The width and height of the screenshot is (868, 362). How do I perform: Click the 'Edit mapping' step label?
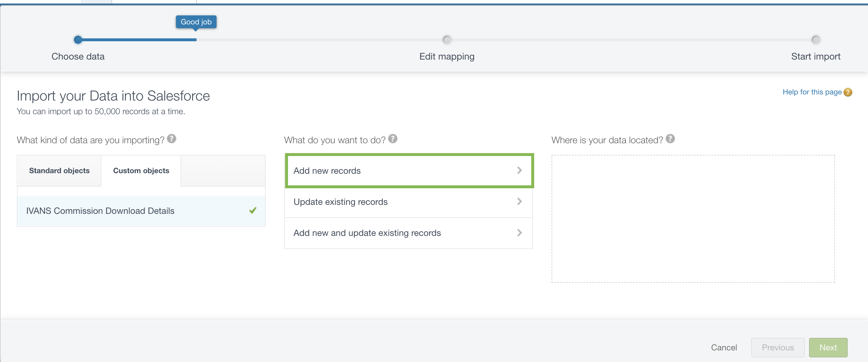click(447, 56)
